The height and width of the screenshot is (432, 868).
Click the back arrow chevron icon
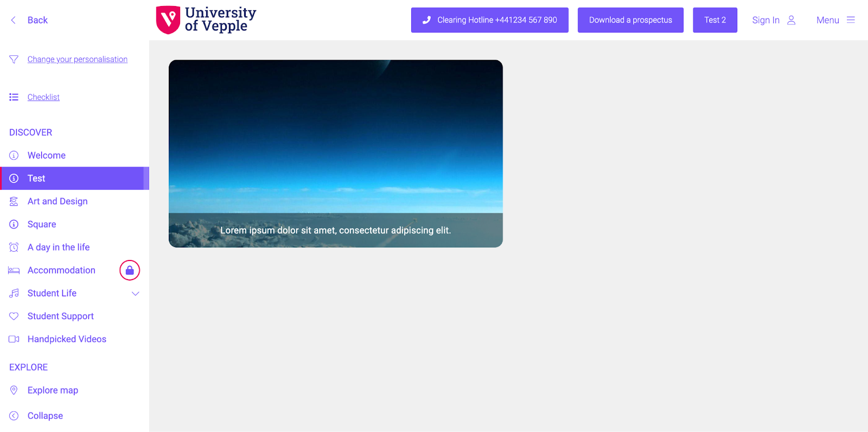14,20
